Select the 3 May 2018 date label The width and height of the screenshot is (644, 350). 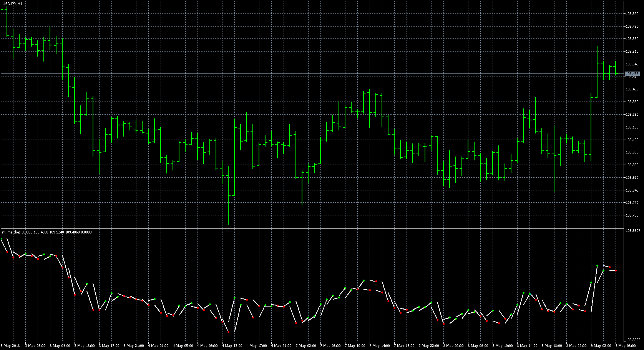10,346
